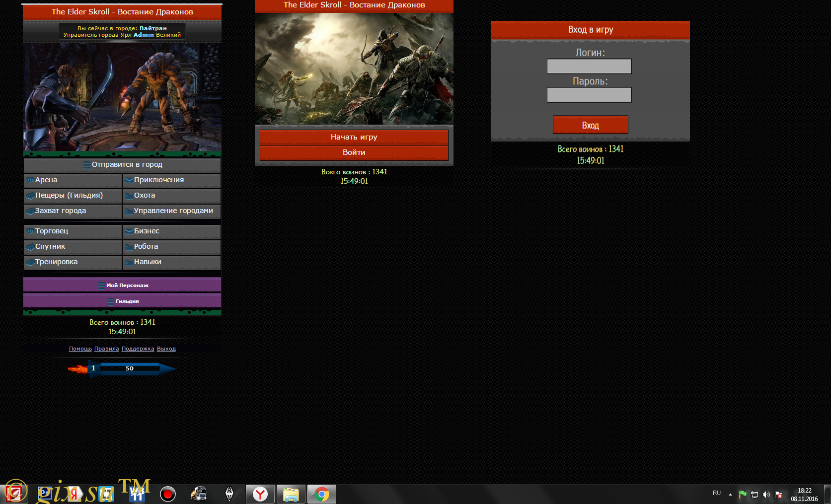Viewport: 831px width, 504px height.
Task: Open the Поддержка link
Action: coord(138,349)
